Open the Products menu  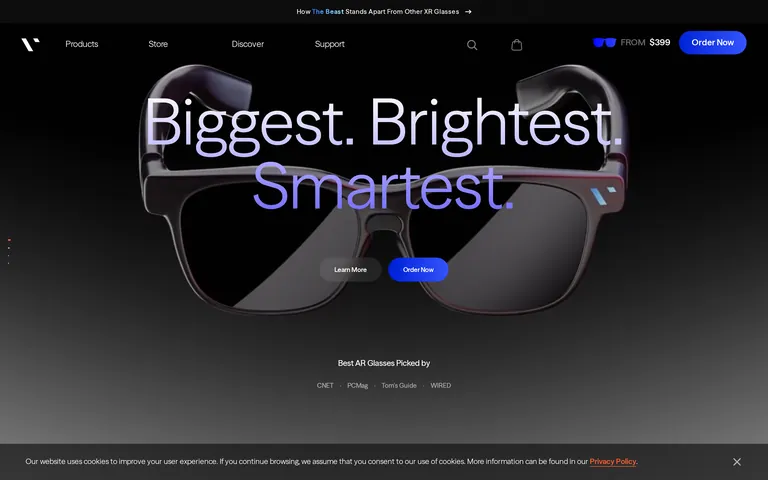point(82,44)
